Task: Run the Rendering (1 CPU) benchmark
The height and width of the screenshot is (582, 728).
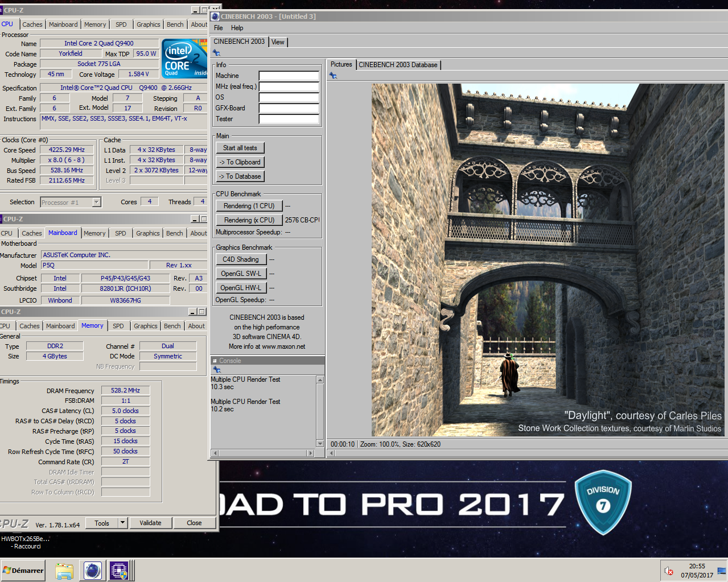Action: 249,206
